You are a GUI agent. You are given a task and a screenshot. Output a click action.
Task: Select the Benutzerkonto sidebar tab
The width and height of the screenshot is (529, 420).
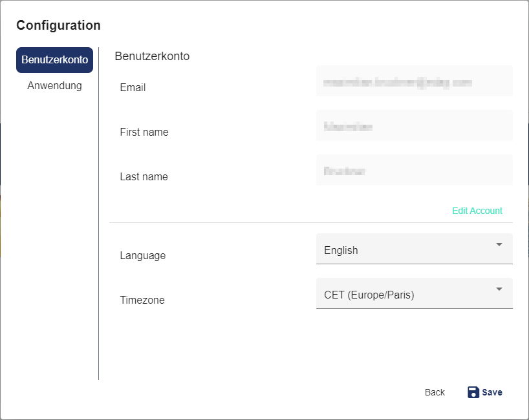click(x=54, y=59)
